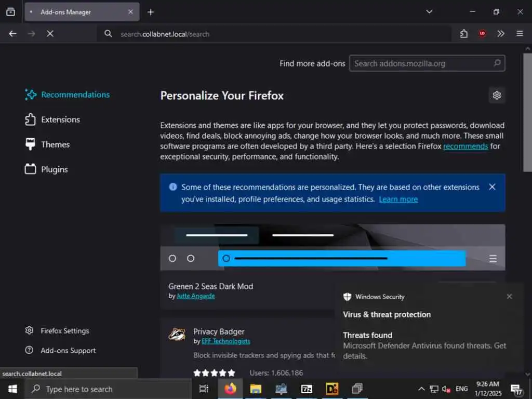Click the Type here to search box
Viewport: 532px width, 399px height.
108,389
